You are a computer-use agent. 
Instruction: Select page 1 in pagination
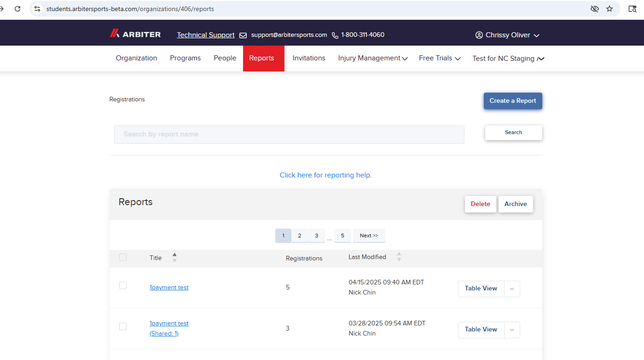[283, 236]
